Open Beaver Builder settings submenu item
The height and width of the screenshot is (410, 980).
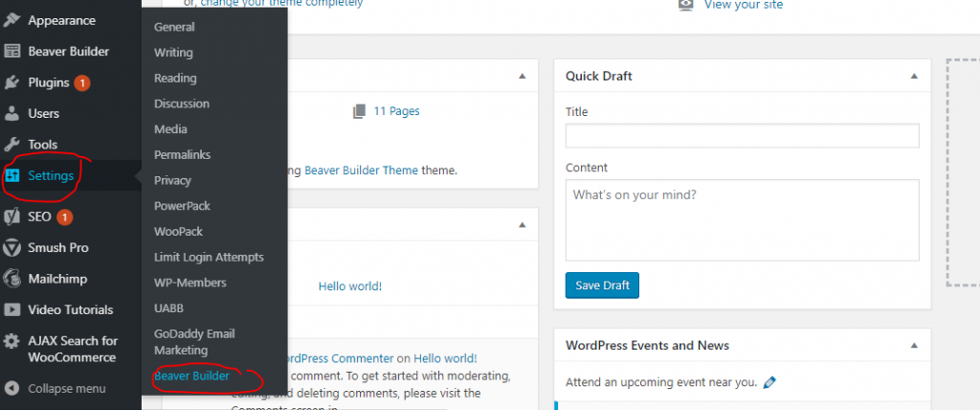191,376
